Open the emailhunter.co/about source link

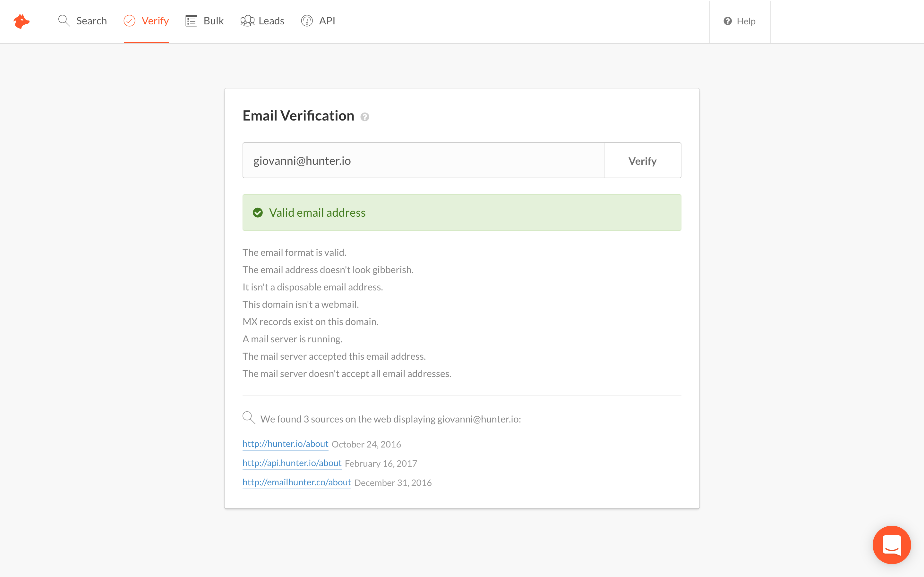point(296,482)
